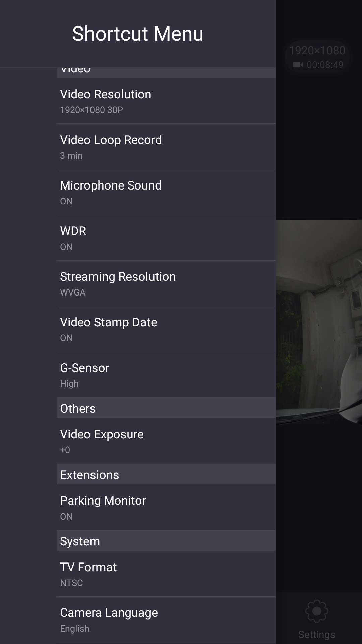Change the G-Sensor sensitivity level
Screen dimensions: 362x644
tap(166, 375)
